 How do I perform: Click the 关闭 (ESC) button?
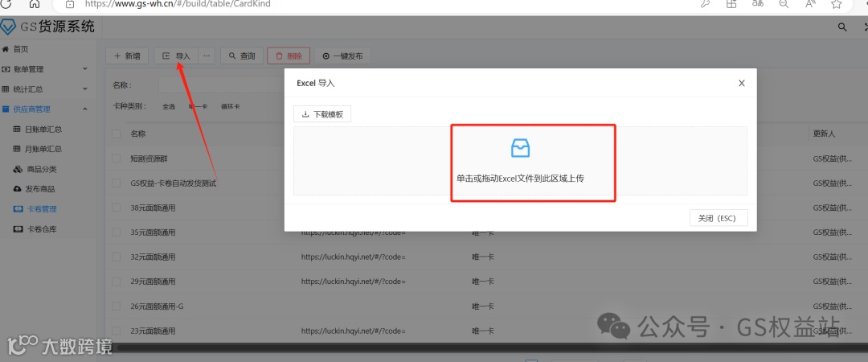tap(719, 218)
